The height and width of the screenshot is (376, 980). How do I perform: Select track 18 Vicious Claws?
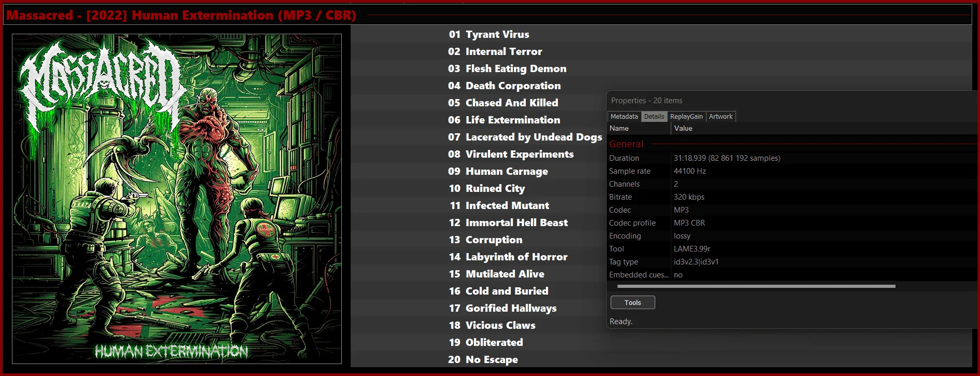pos(492,325)
